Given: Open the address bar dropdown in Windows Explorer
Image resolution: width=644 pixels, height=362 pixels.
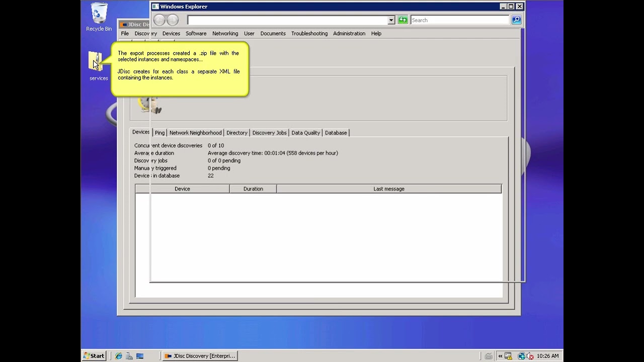Looking at the screenshot, I should click(391, 20).
